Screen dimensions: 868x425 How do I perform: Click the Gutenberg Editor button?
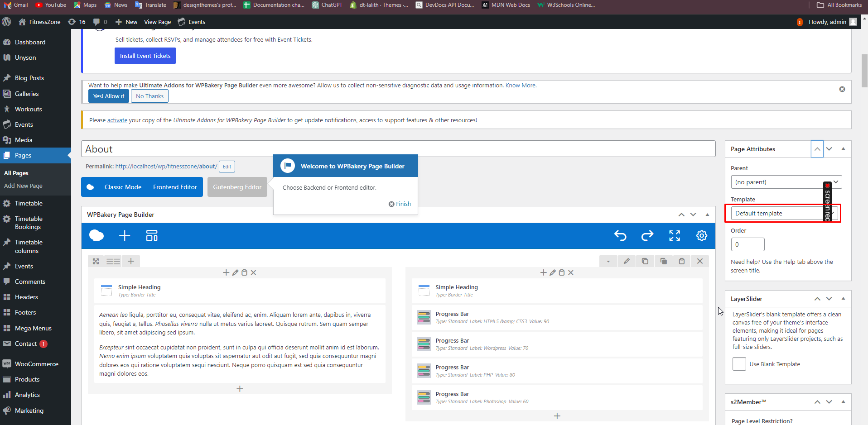coord(237,187)
